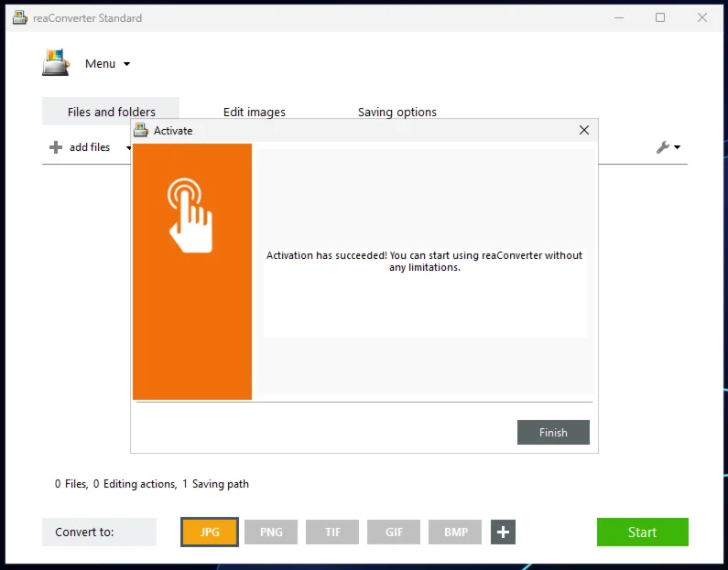Click the Convert to label
Image resolution: width=728 pixels, height=570 pixels.
coord(84,532)
